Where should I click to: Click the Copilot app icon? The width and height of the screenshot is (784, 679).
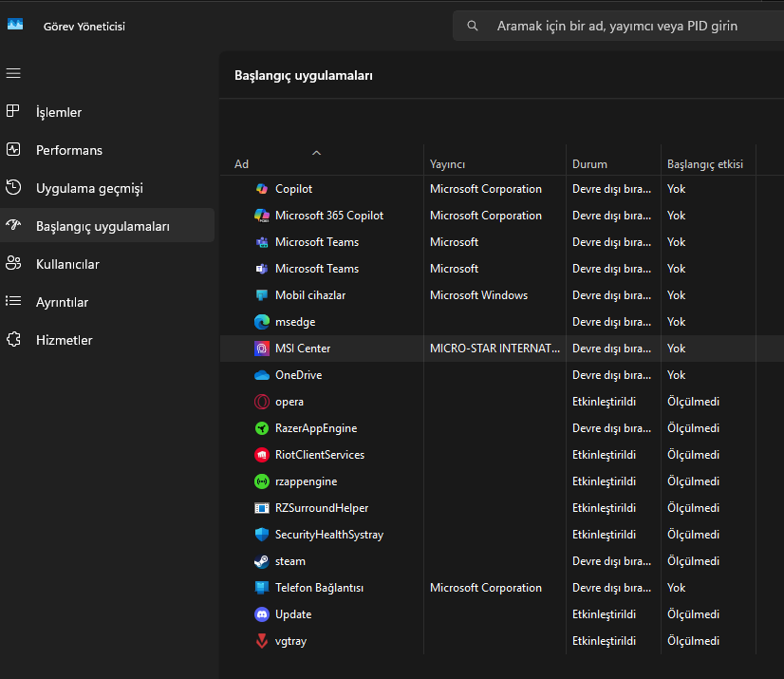pos(262,189)
